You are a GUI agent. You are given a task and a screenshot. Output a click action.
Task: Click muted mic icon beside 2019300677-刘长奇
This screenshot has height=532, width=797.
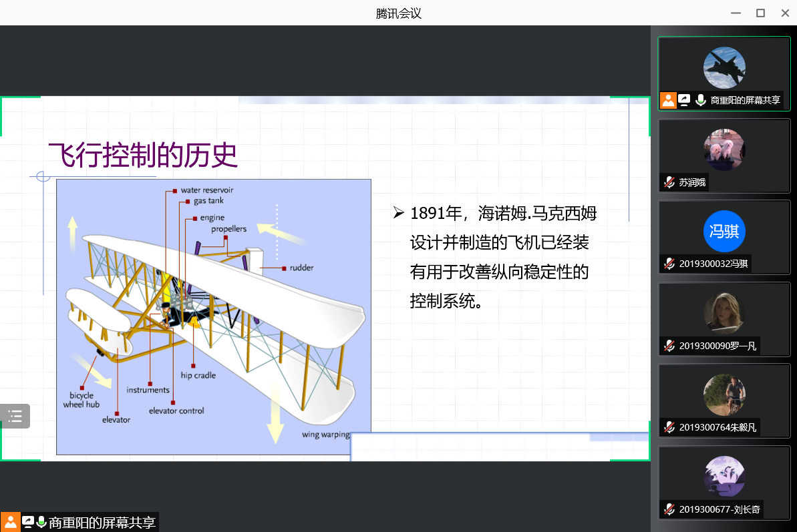(669, 510)
